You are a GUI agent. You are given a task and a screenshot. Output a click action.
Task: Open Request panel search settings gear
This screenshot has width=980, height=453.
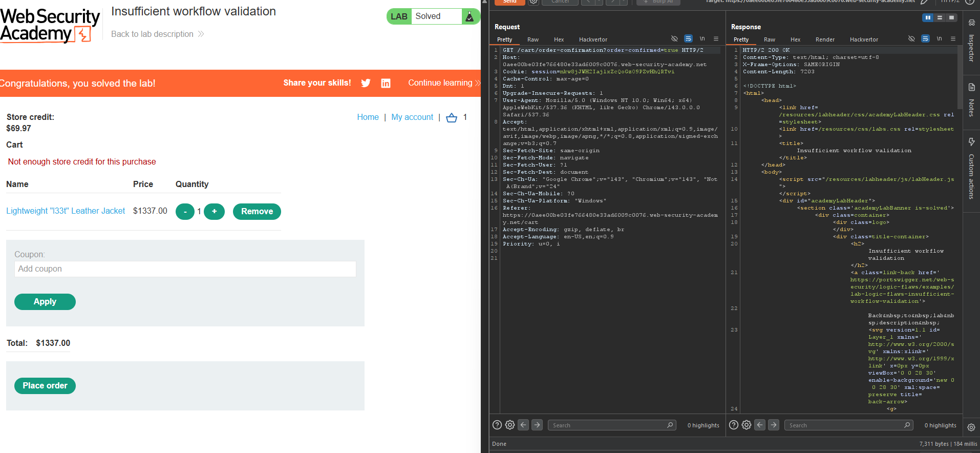point(510,425)
